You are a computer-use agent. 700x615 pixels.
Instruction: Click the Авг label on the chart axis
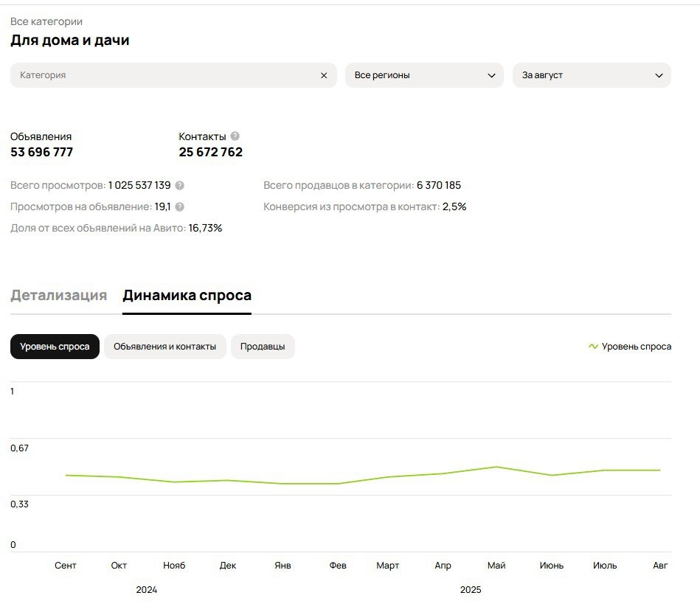pos(660,566)
